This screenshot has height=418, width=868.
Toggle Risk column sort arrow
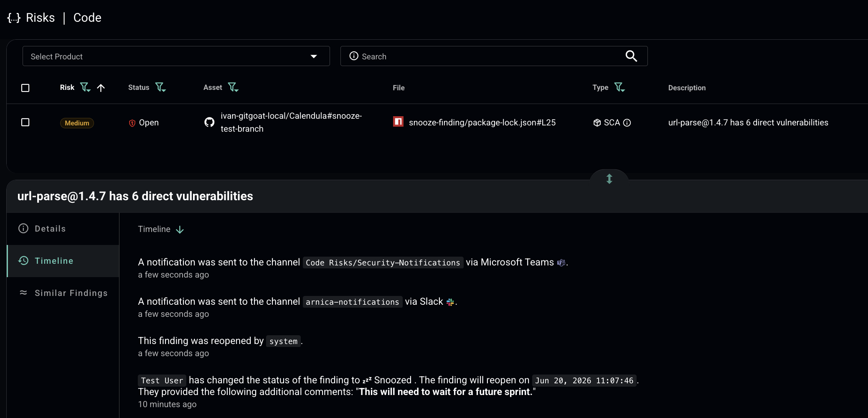pyautogui.click(x=101, y=87)
